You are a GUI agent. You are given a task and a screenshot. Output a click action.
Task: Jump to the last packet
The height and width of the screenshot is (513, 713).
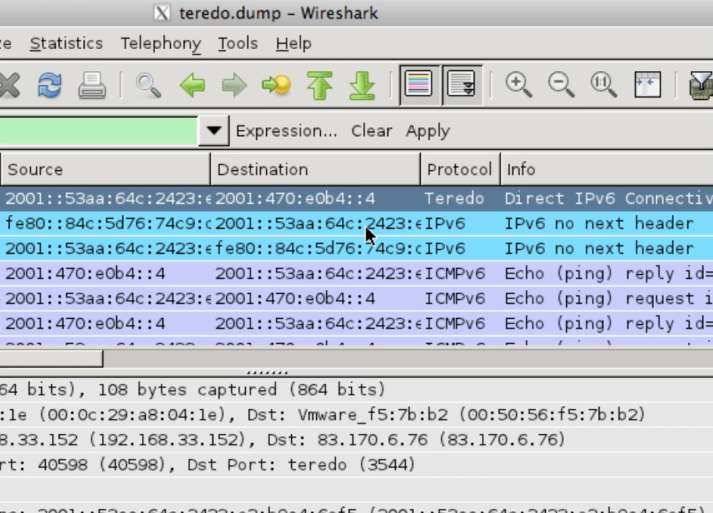tap(362, 85)
